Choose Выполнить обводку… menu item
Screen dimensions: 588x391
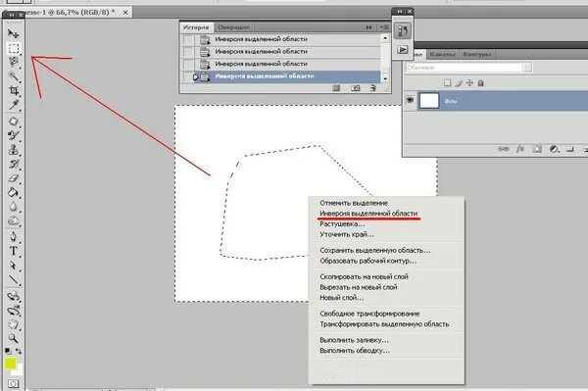tap(355, 351)
